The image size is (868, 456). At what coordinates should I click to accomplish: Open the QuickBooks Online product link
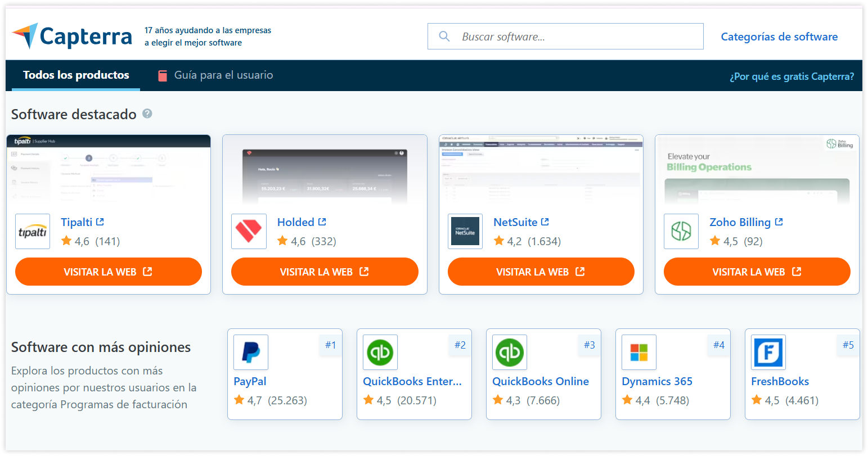tap(541, 381)
